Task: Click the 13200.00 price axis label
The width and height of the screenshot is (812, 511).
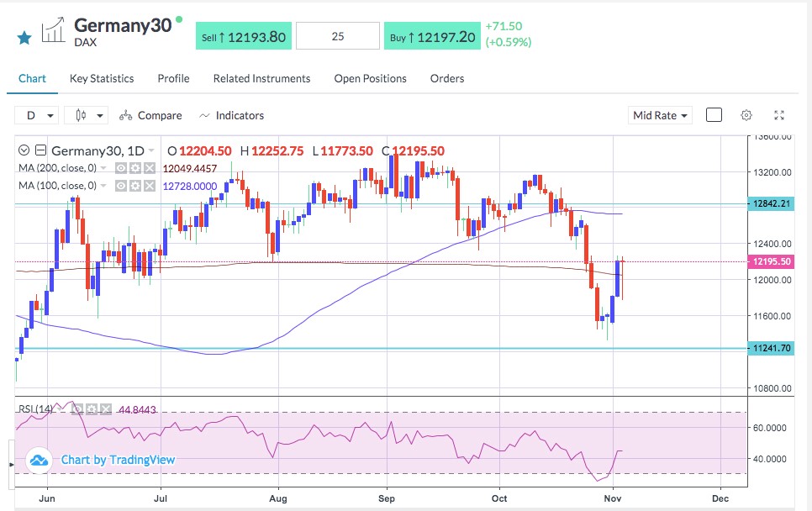Action: (x=772, y=172)
